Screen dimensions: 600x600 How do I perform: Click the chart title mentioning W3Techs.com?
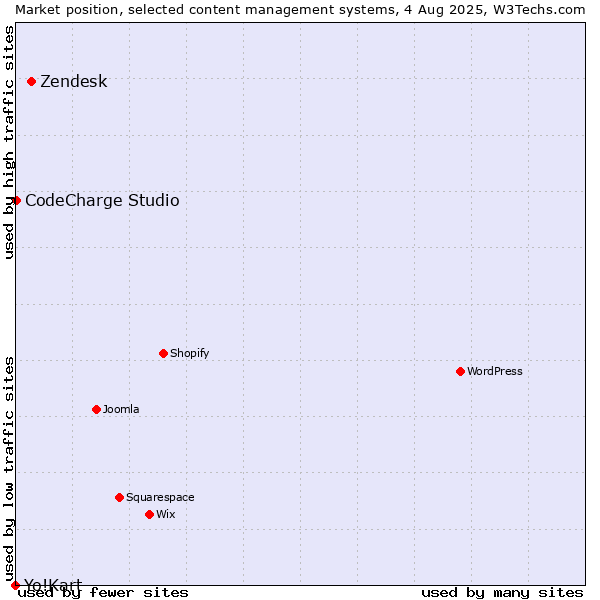(300, 10)
